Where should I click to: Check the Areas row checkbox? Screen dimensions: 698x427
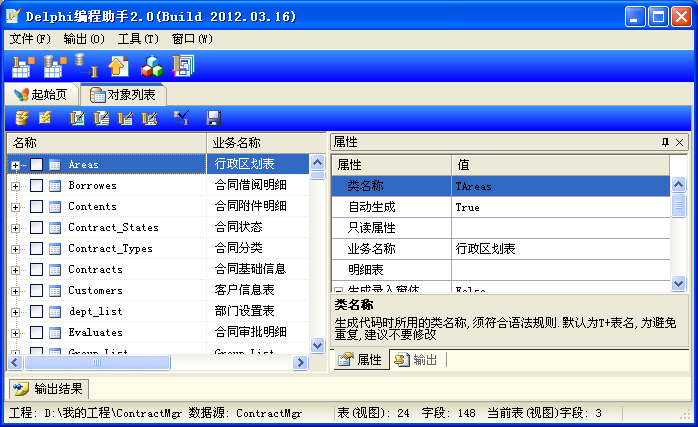pyautogui.click(x=37, y=165)
